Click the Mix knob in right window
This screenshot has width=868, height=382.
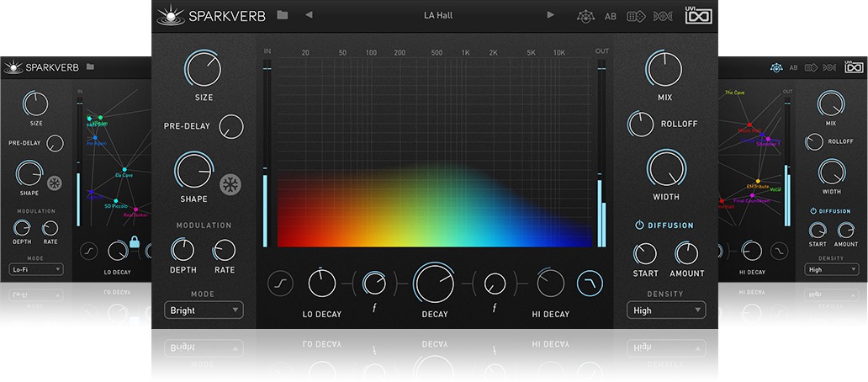(832, 103)
